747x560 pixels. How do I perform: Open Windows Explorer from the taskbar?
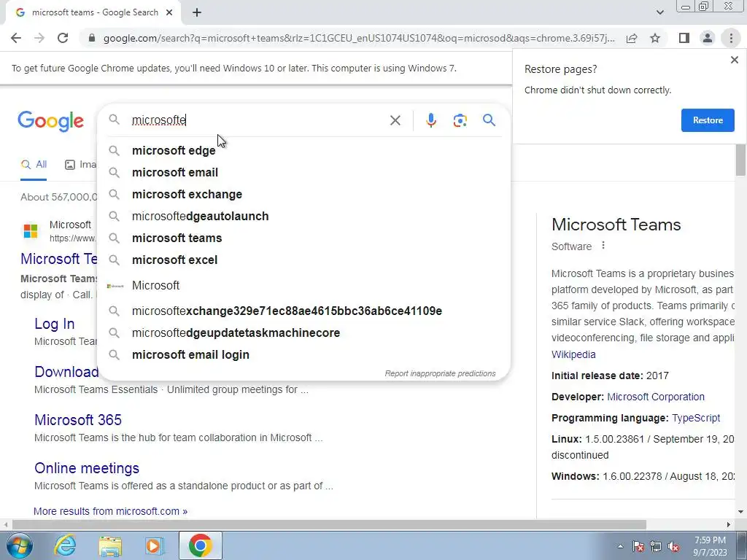110,545
